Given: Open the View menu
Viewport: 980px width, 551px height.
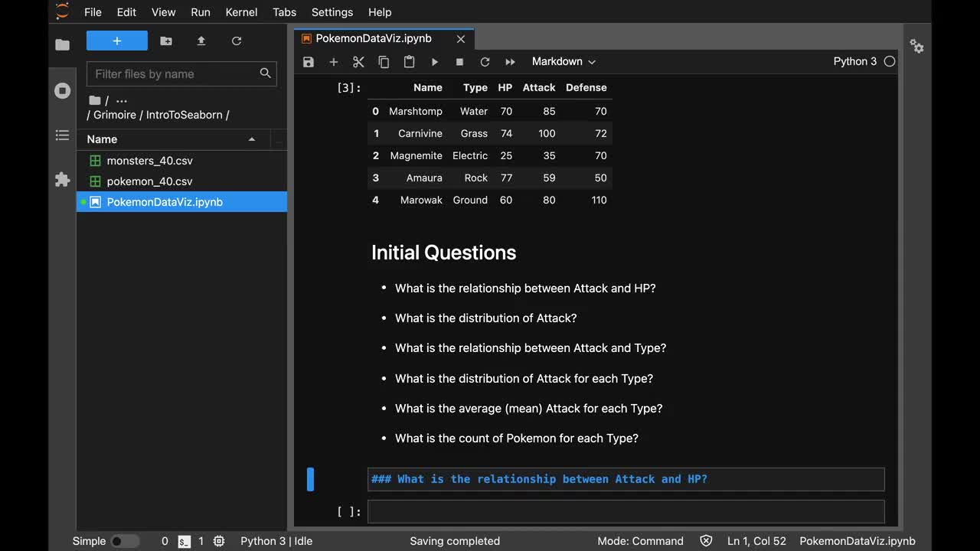Looking at the screenshot, I should (164, 12).
